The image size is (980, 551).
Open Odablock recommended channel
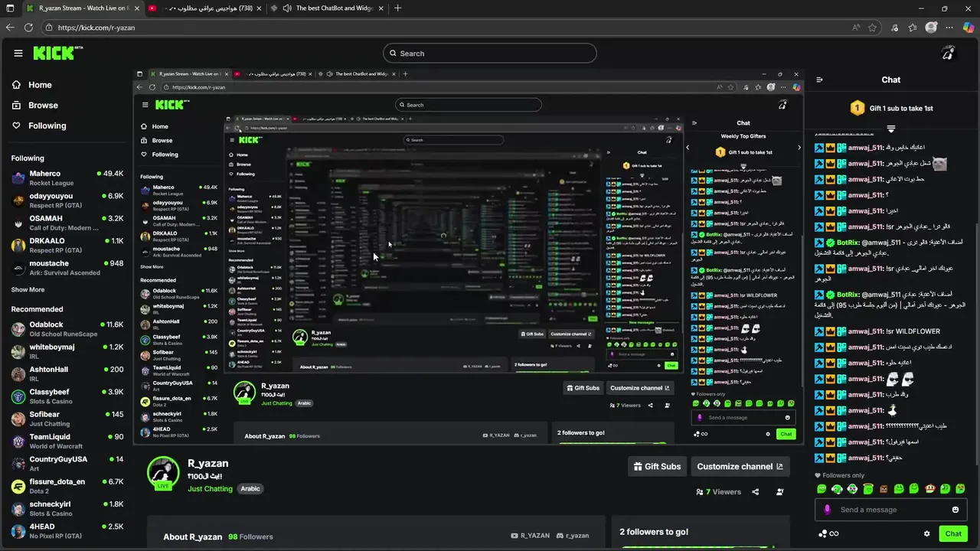(67, 329)
